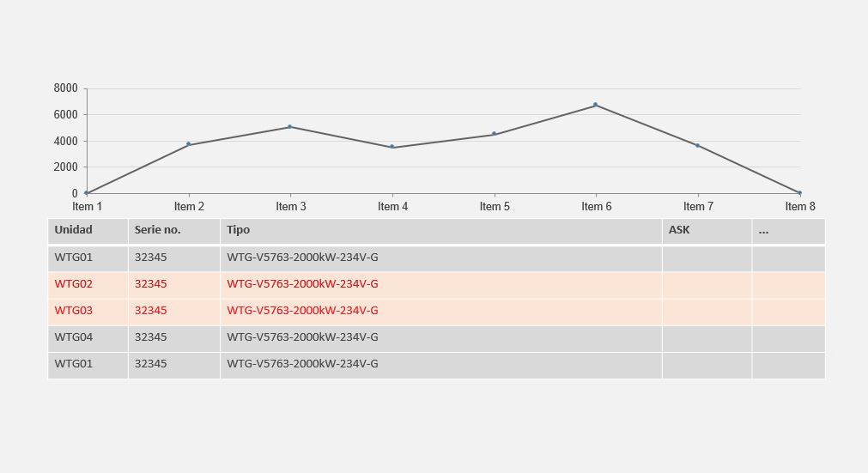
Task: Select the chart data point above Item 5
Action: [494, 134]
